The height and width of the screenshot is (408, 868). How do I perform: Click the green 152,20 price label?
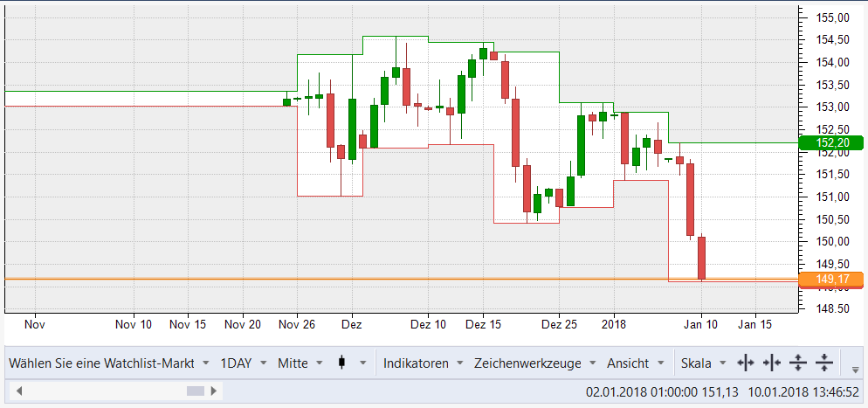pyautogui.click(x=830, y=143)
